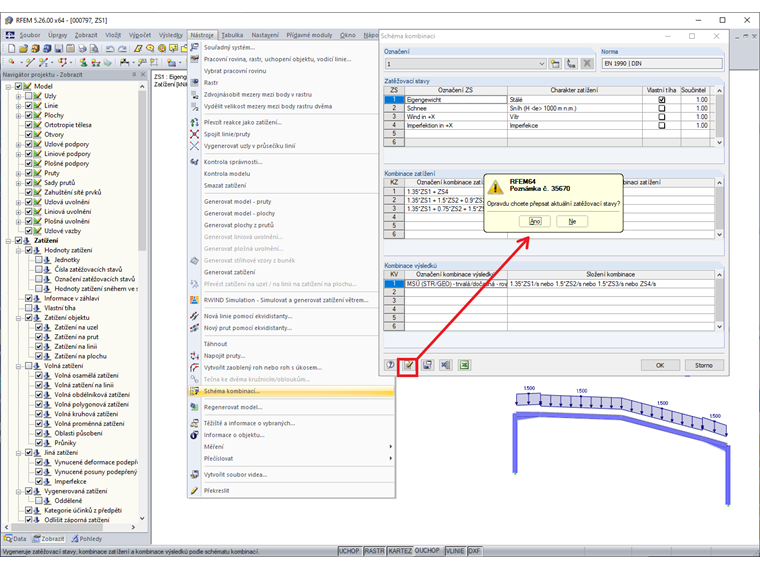760x570 pixels.
Task: Click Storno in Schéma kombinací dialog
Action: coord(704,365)
